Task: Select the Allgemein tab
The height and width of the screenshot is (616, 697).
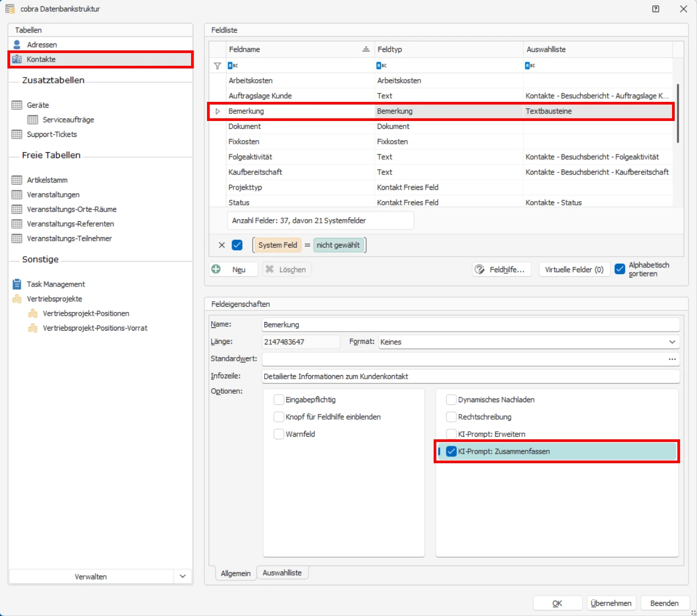Action: coord(236,574)
